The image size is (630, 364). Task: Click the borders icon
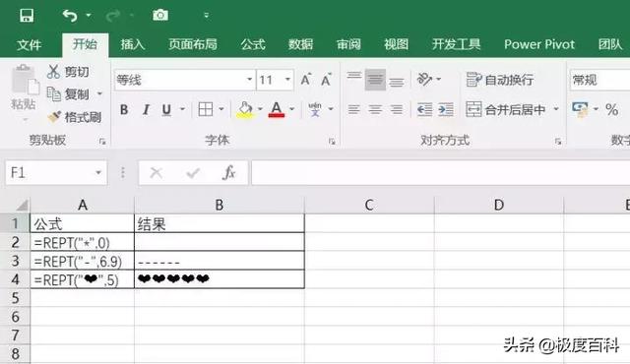tap(206, 109)
